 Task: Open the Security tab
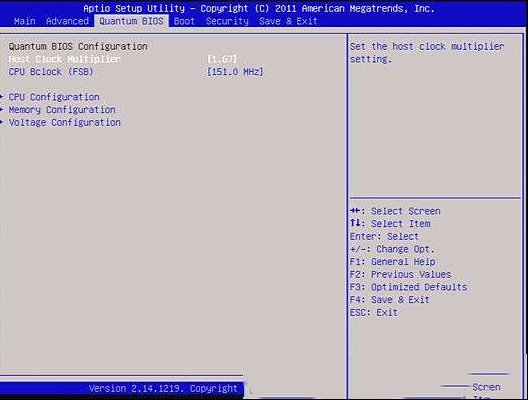click(227, 21)
